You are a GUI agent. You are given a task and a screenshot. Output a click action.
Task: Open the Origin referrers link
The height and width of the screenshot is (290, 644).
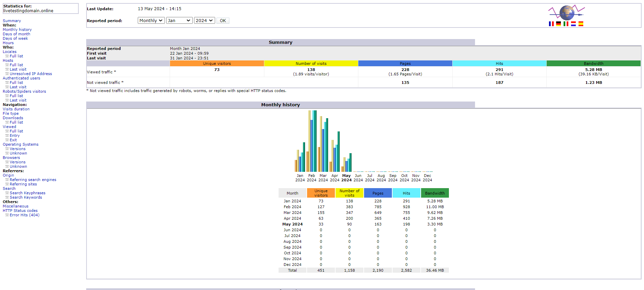8,175
